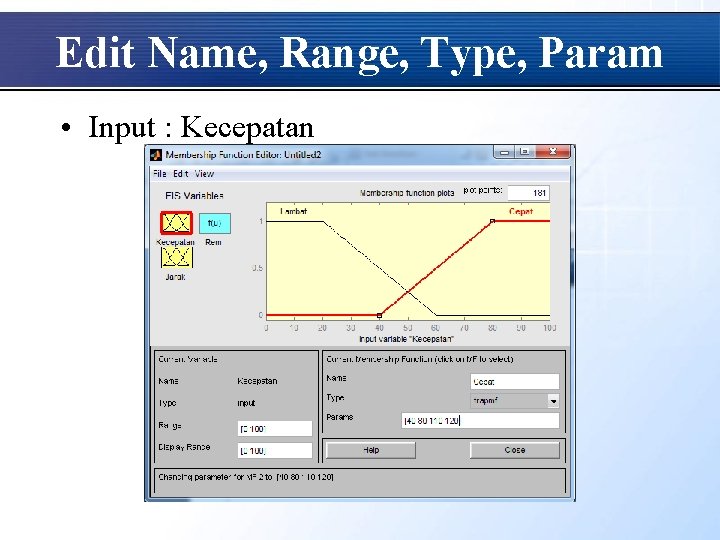Viewport: 720px width, 540px height.
Task: Click the MATLAB icon in the title bar
Action: coord(156,155)
